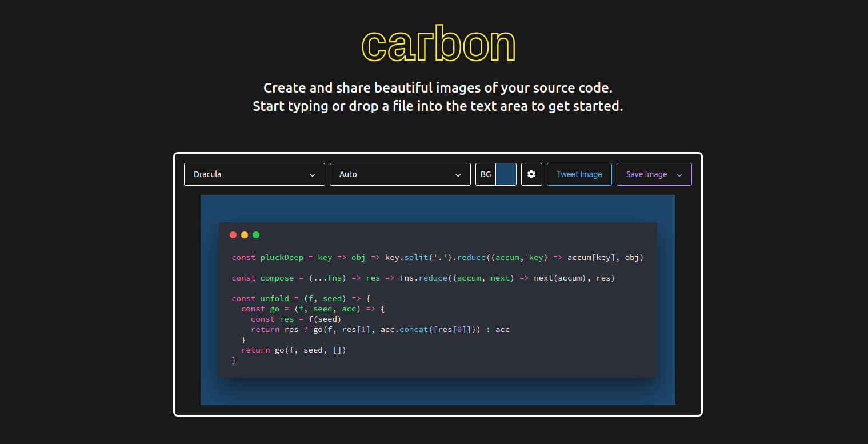Pick the blue BG color swatch
Screen dimensions: 868x444
coord(506,174)
